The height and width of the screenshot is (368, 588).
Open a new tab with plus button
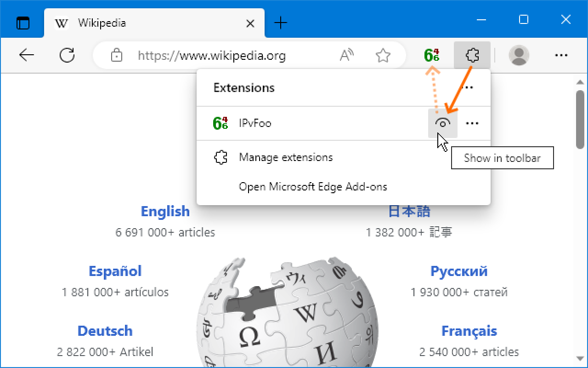(x=280, y=23)
